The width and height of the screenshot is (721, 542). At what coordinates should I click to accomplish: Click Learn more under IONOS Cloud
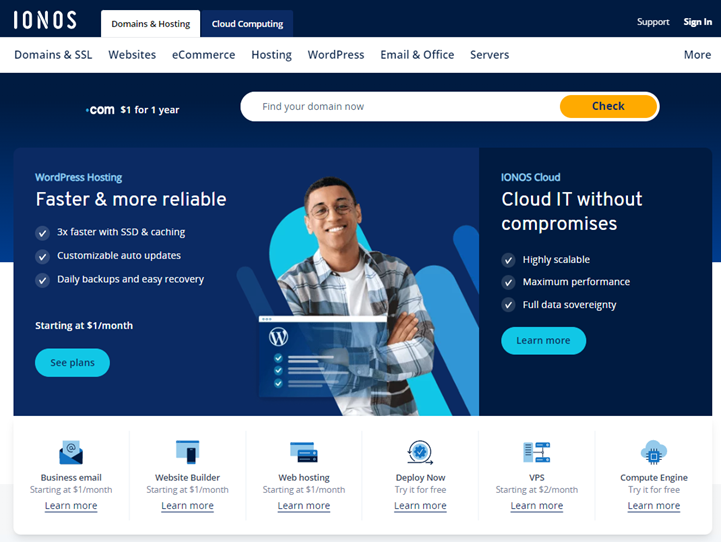click(543, 341)
